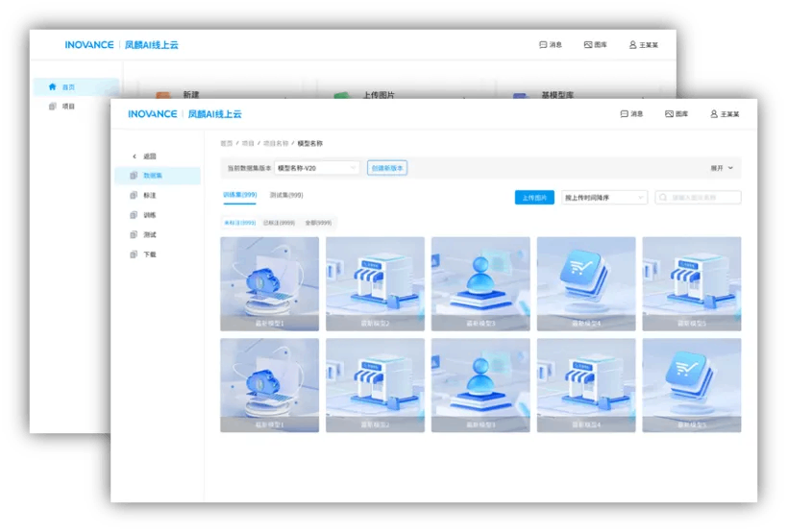Click the 返回 back arrow in sidebar

coord(134,156)
